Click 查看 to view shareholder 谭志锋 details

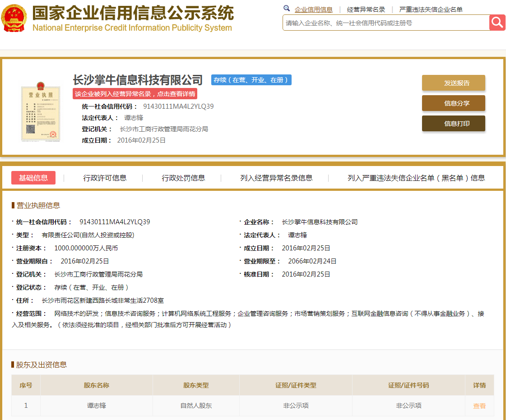pyautogui.click(x=479, y=406)
